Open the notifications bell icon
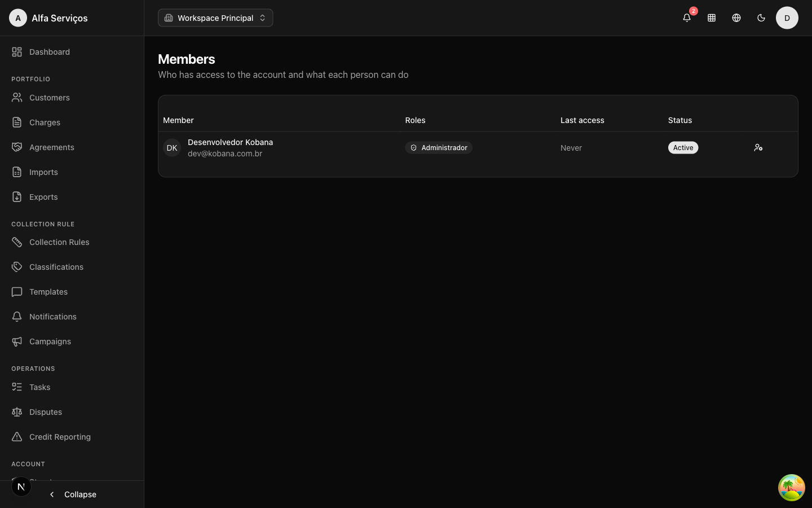Image resolution: width=812 pixels, height=508 pixels. pyautogui.click(x=687, y=17)
